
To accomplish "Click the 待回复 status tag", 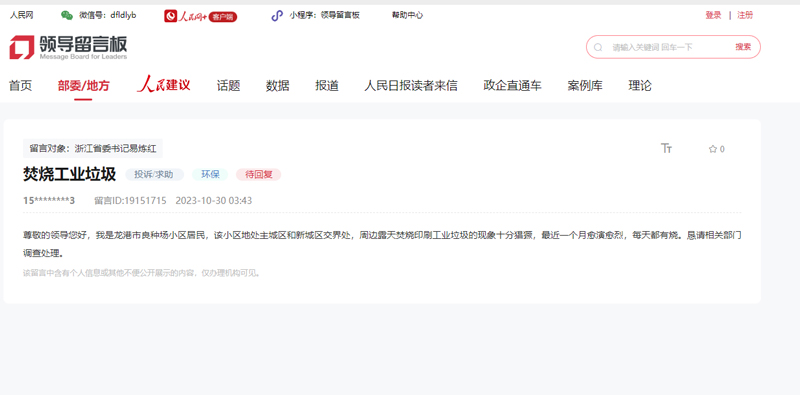I will pyautogui.click(x=259, y=175).
